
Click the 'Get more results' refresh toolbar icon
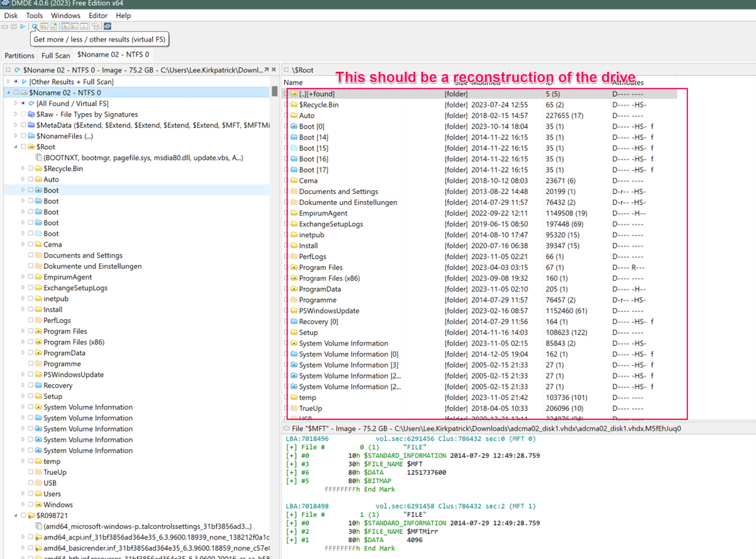(35, 26)
